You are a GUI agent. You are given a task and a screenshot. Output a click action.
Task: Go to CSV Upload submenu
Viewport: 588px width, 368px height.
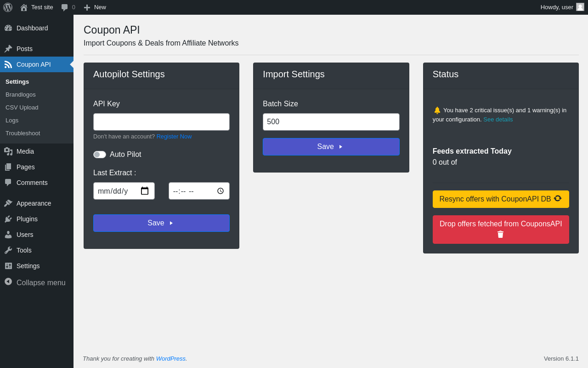[x=22, y=107]
